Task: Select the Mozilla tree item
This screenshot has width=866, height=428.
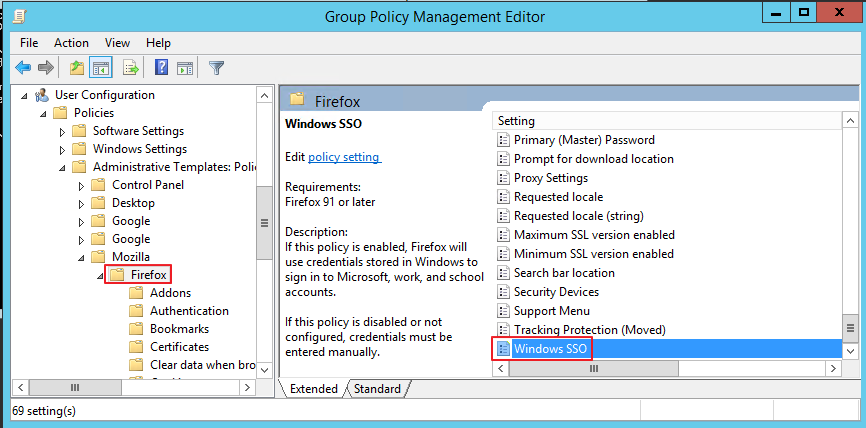Action: pos(131,257)
